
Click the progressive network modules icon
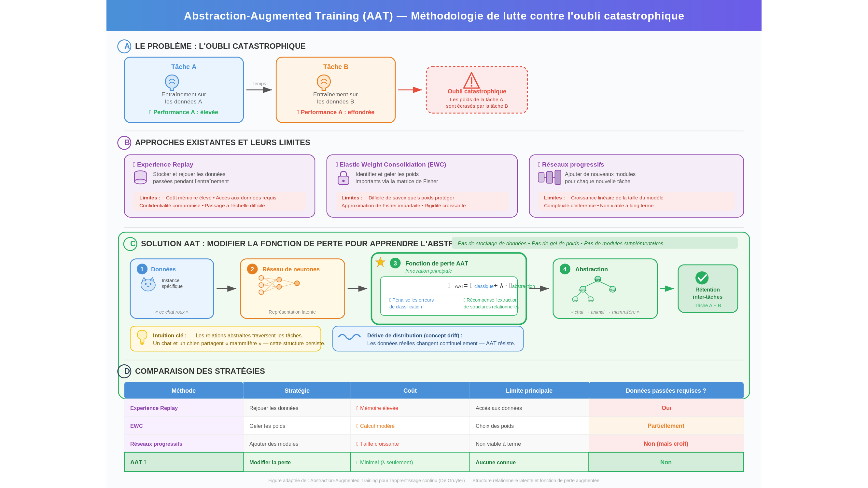tap(549, 177)
